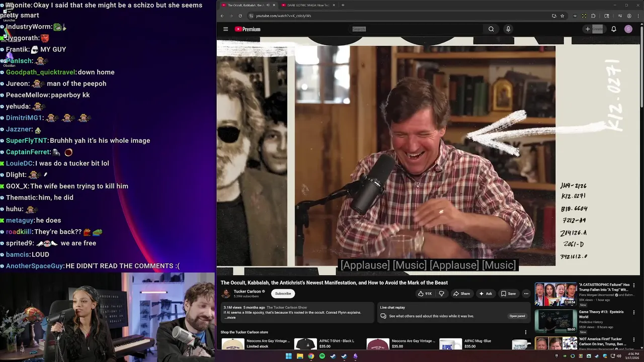
Task: Mute the tab audio speaker icon
Action: click(x=268, y=5)
